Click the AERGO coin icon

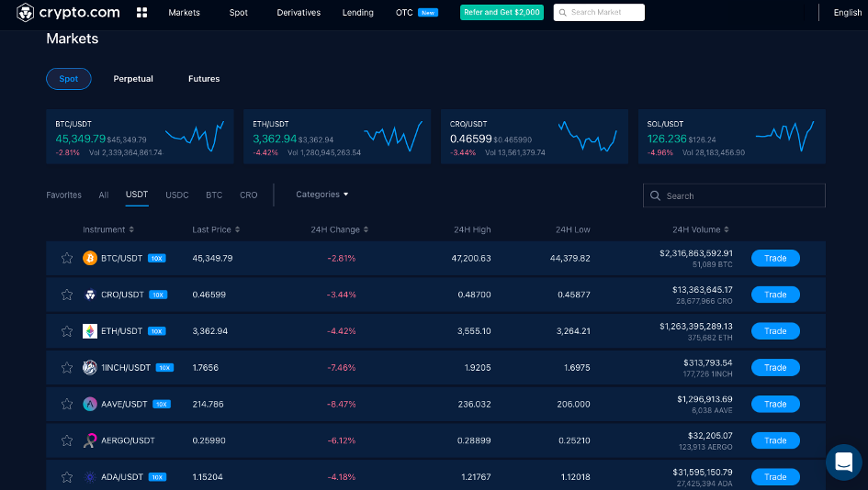(x=90, y=440)
